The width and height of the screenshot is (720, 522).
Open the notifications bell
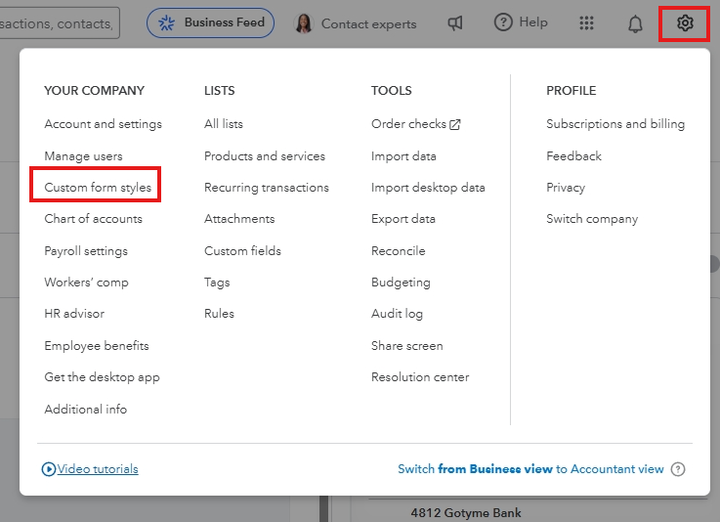(x=635, y=23)
